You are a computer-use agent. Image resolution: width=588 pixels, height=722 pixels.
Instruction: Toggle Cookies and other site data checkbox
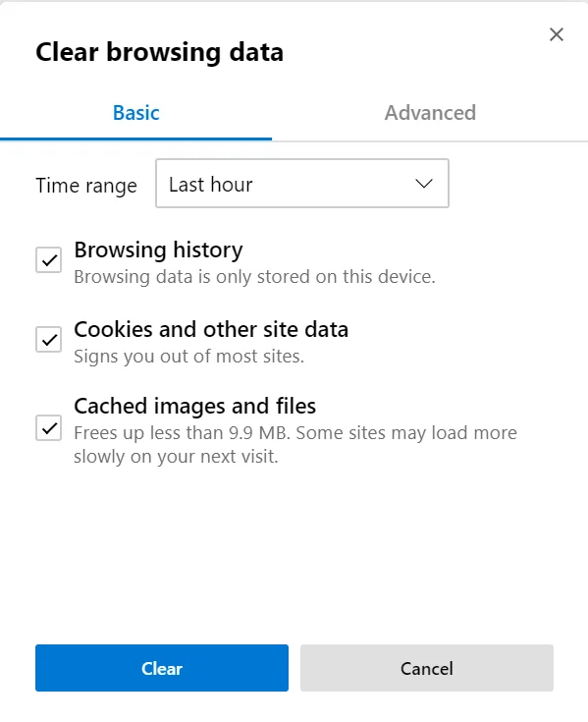49,340
